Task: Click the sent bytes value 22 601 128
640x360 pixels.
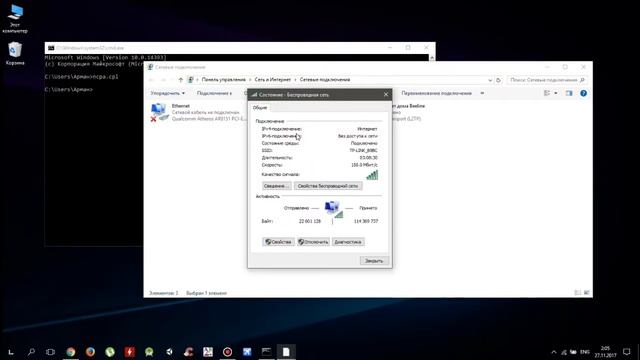Action: coord(310,221)
